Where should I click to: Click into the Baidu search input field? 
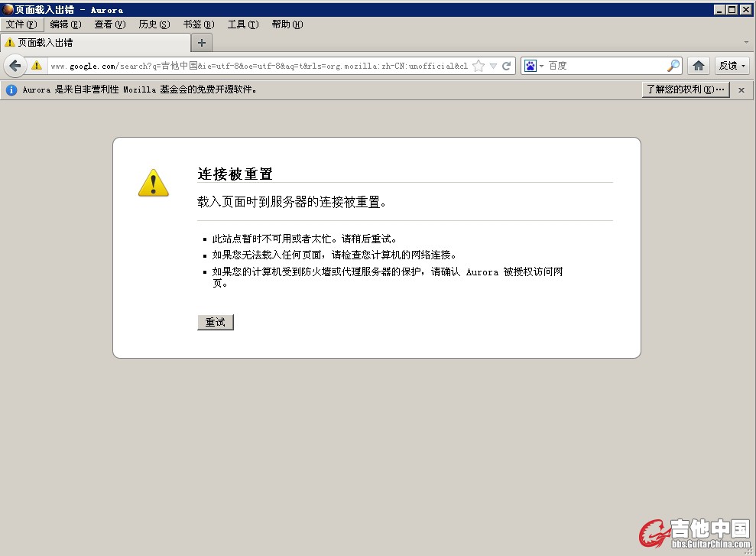click(604, 66)
